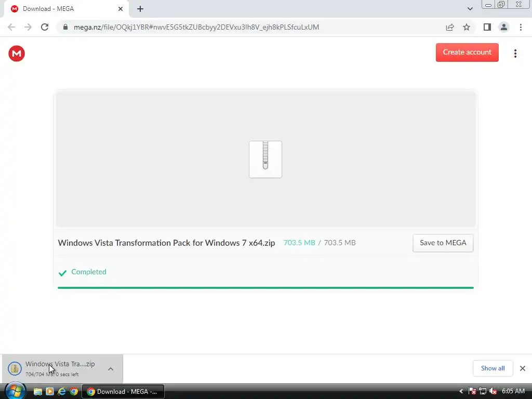Viewport: 532px width, 399px height.
Task: Click the Completed status text
Action: click(88, 272)
